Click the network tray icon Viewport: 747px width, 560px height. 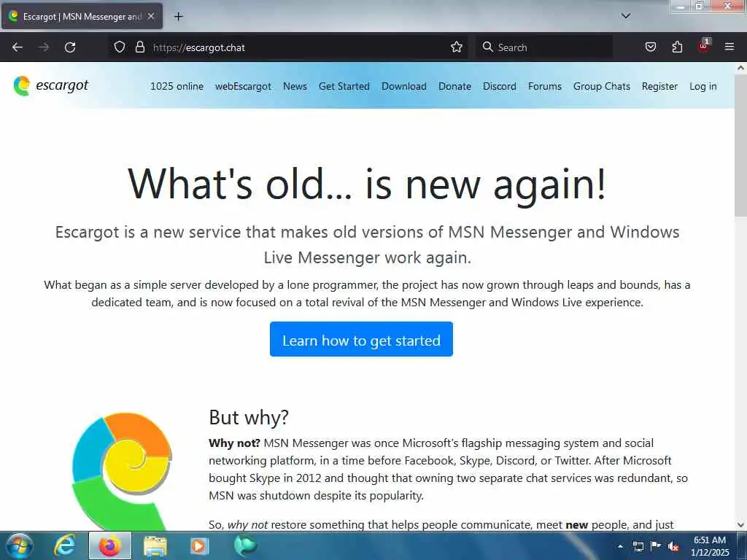[638, 546]
